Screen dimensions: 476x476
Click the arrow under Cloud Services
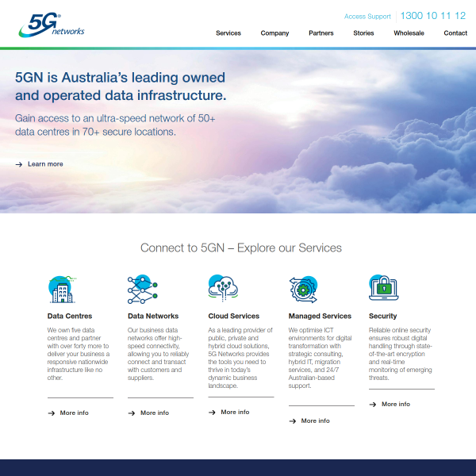coord(212,413)
